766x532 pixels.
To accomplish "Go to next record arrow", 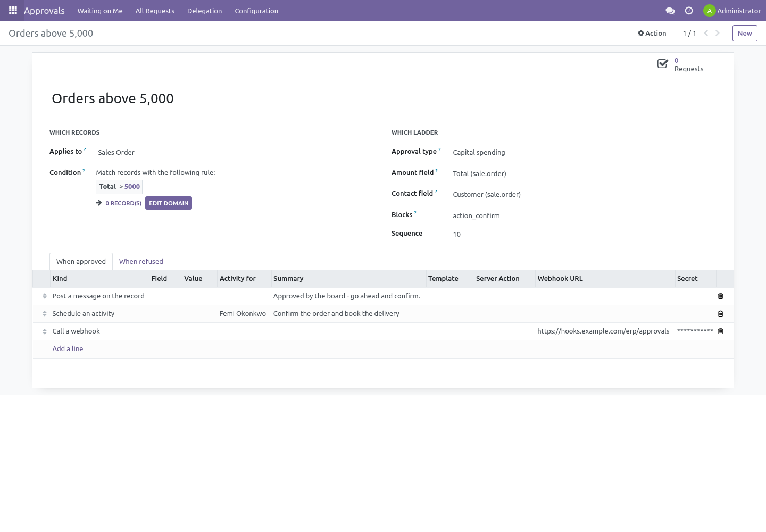I will (718, 33).
